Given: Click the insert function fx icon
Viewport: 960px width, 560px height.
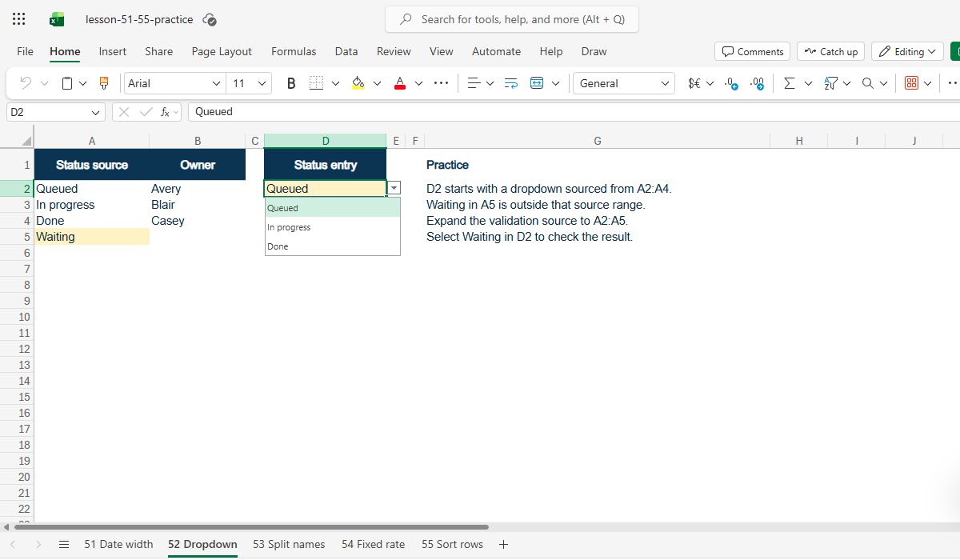Looking at the screenshot, I should [x=165, y=112].
